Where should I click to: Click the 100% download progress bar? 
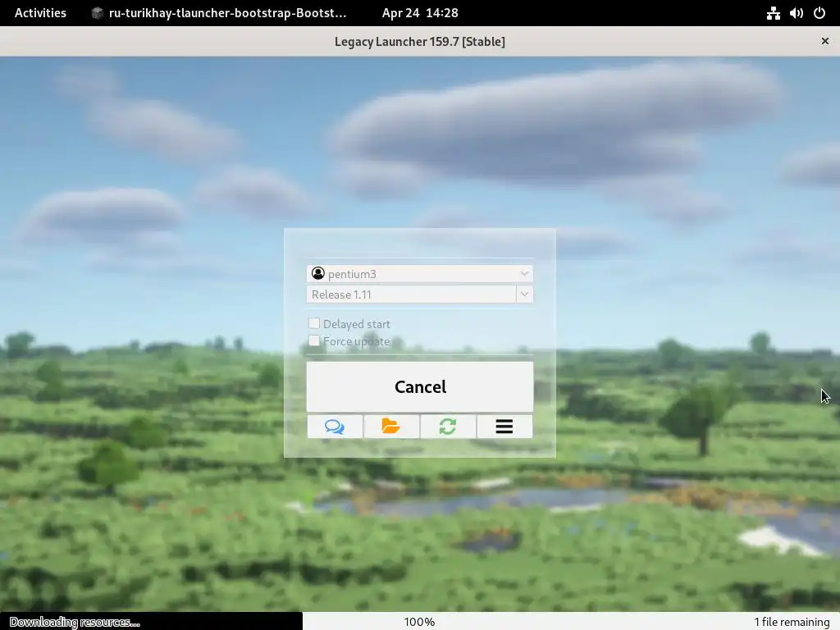[x=419, y=622]
